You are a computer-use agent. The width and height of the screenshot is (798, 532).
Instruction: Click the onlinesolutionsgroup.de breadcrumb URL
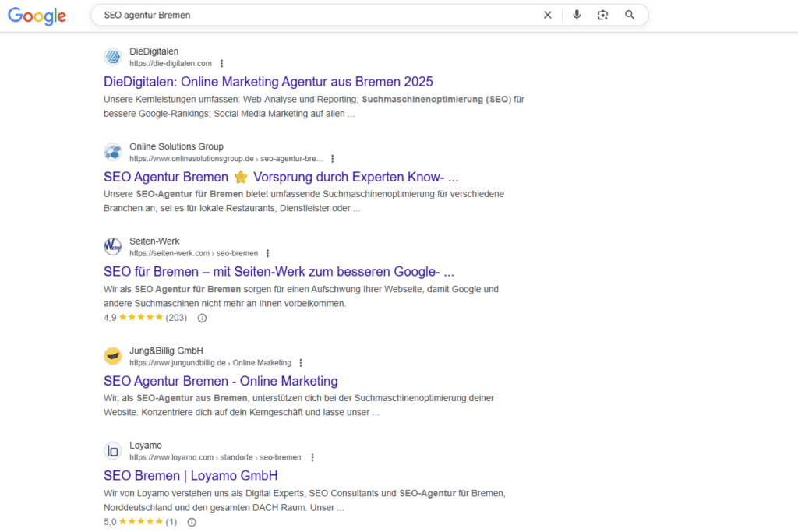[226, 159]
